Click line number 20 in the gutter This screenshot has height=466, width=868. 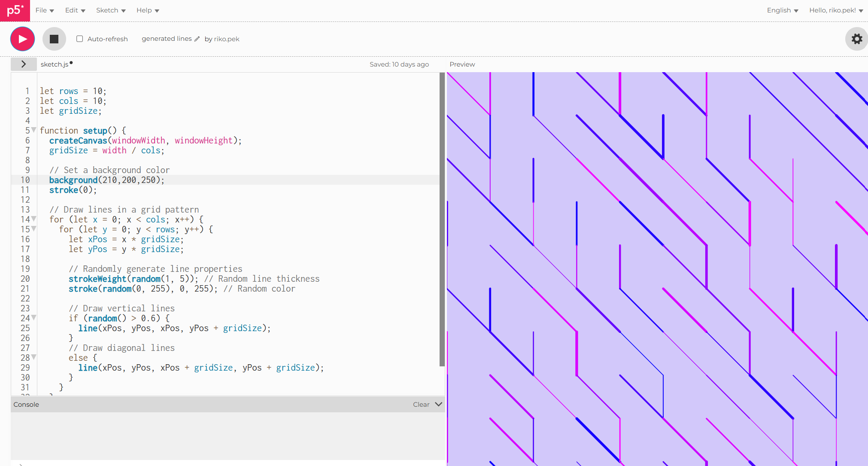pyautogui.click(x=25, y=279)
